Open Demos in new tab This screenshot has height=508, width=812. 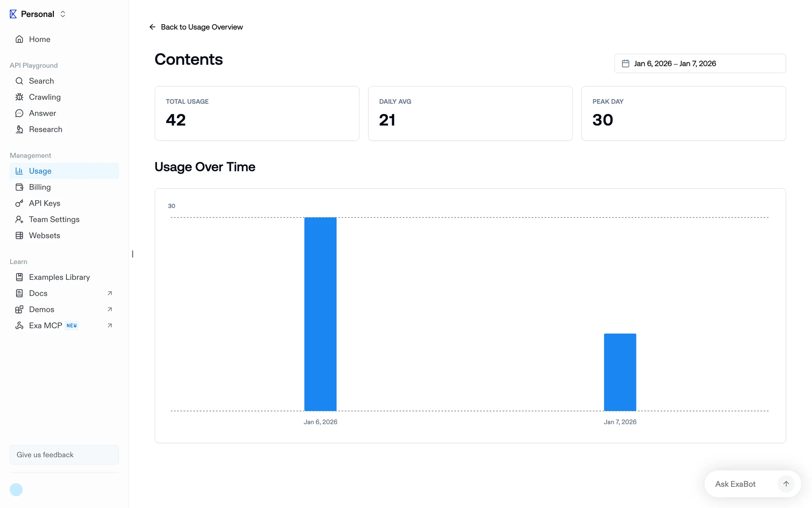point(110,309)
